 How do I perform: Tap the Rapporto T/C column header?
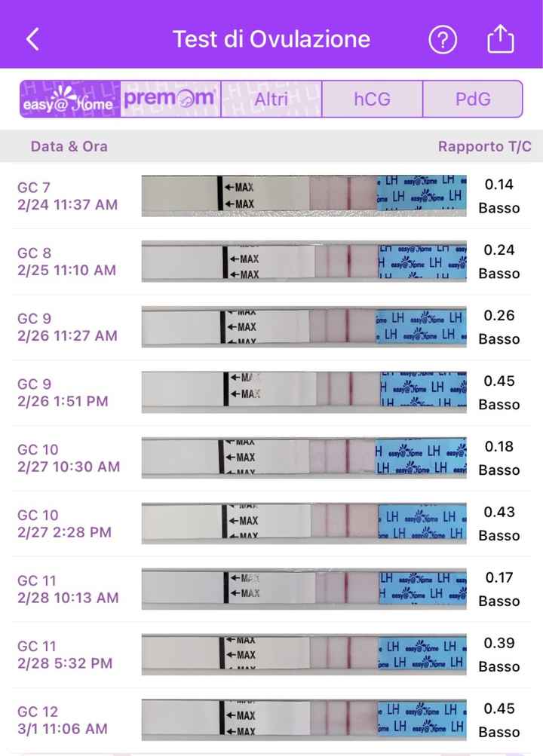(484, 146)
